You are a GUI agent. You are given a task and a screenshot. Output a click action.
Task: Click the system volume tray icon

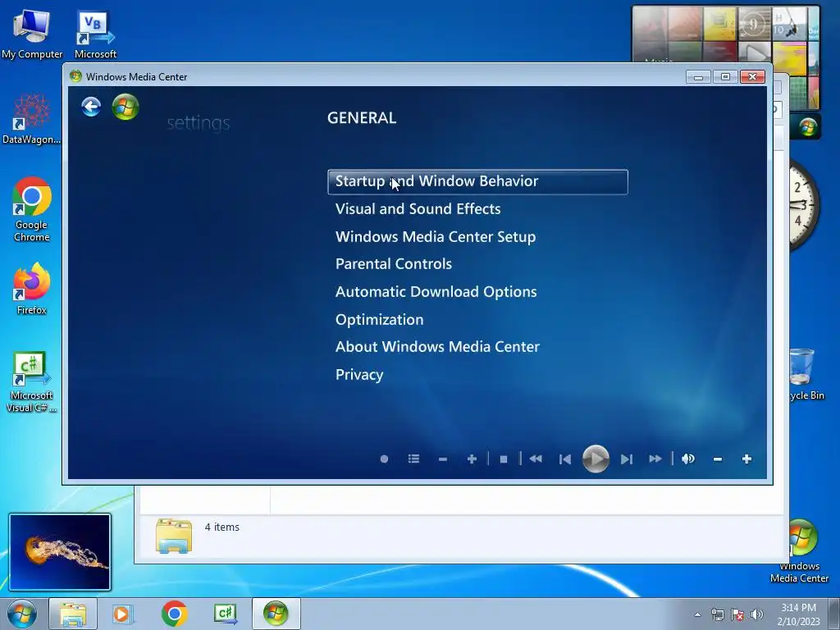pyautogui.click(x=756, y=614)
